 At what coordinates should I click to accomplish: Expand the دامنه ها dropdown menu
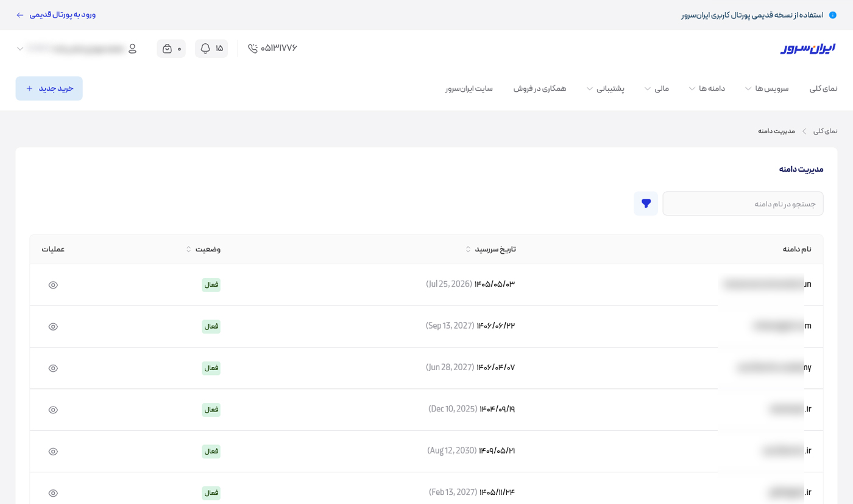707,88
